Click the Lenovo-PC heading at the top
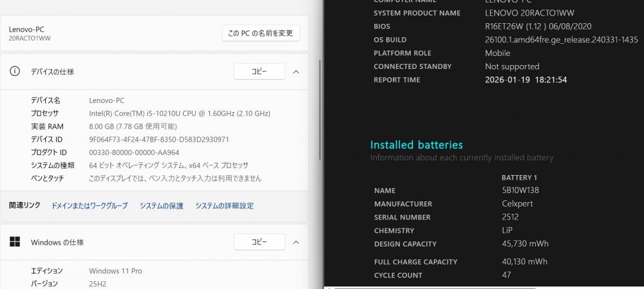 click(x=26, y=29)
